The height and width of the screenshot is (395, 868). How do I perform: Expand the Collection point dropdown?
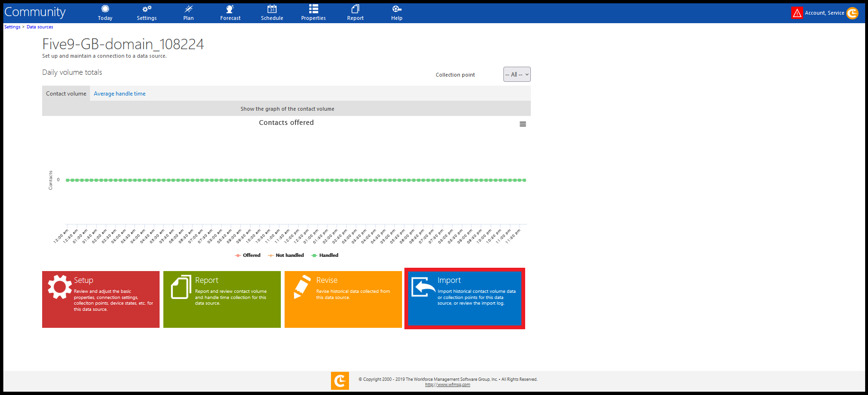point(517,74)
